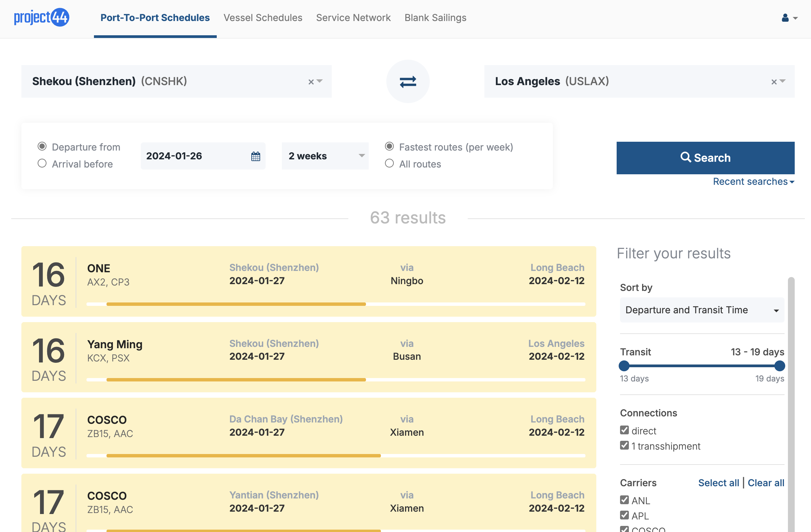Click '13 - 19 days' transit range text
Screen dimensions: 811x532
pos(757,352)
